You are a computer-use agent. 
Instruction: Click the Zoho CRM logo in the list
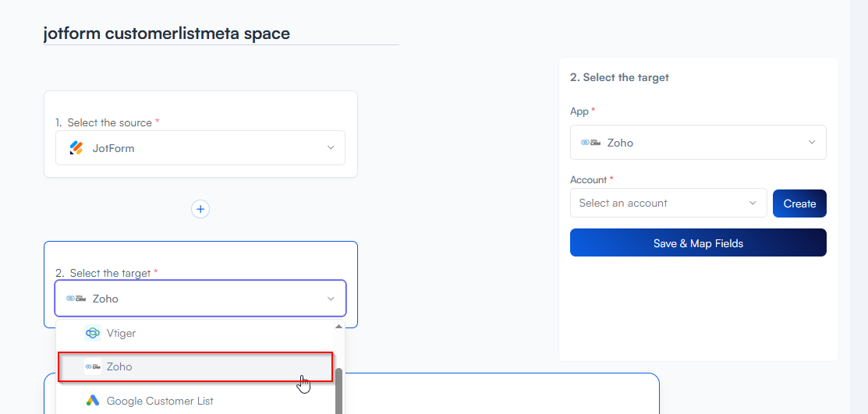click(93, 366)
